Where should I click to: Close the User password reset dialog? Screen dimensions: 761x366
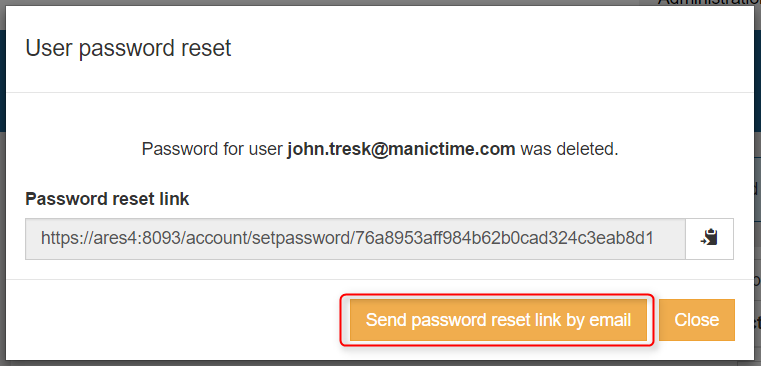tap(696, 320)
